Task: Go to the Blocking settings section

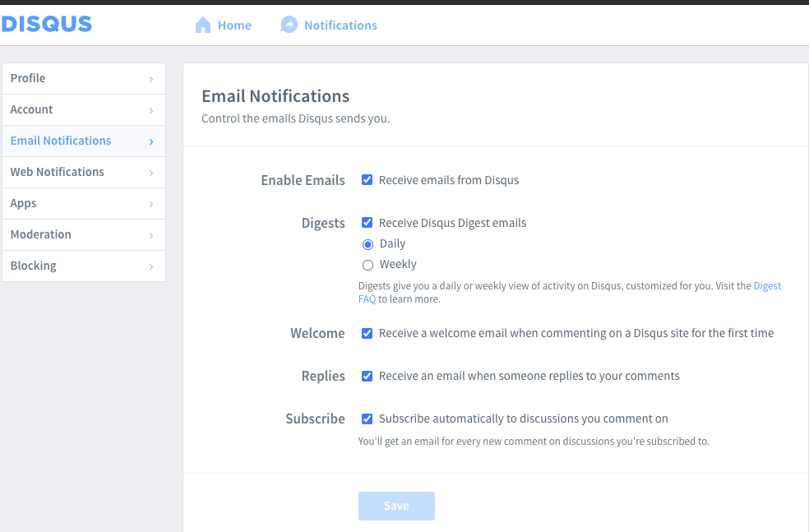Action: [x=34, y=266]
